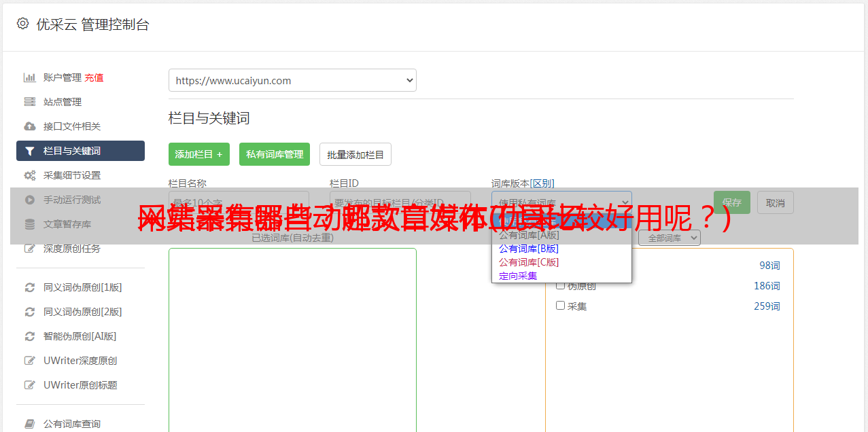Screen dimensions: 868x432
Task: Click the refresh icon of 同义词伪原创[1版]
Action: click(29, 287)
